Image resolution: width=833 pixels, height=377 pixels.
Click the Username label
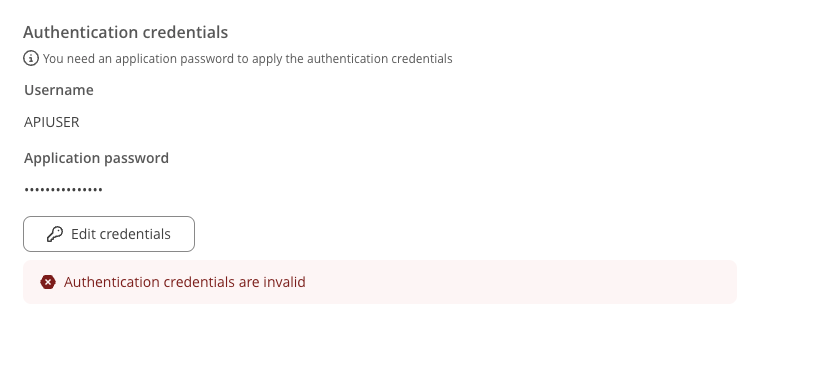coord(58,90)
